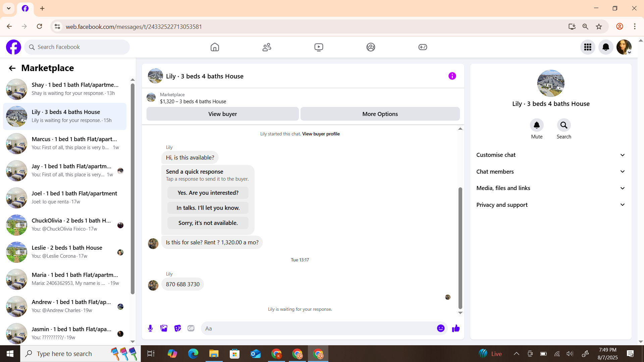Open Jasmin 1 bed 1 bath conversation
This screenshot has height=362, width=644.
65,334
